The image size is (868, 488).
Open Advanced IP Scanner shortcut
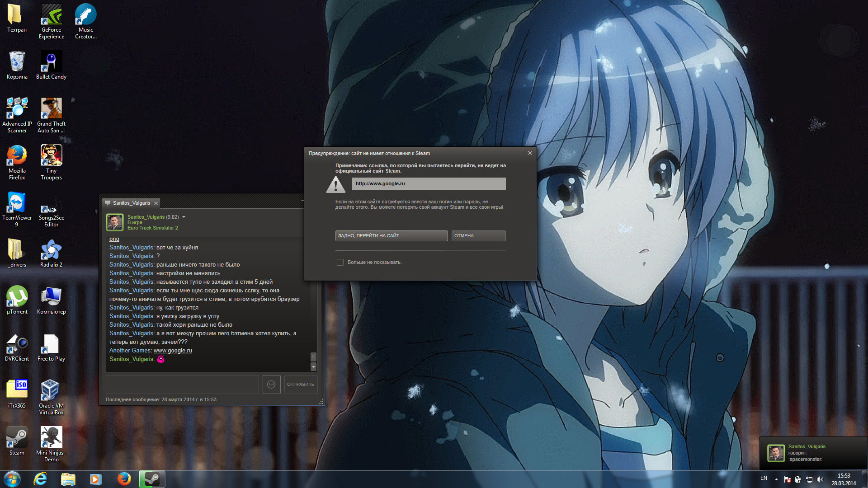tap(17, 115)
